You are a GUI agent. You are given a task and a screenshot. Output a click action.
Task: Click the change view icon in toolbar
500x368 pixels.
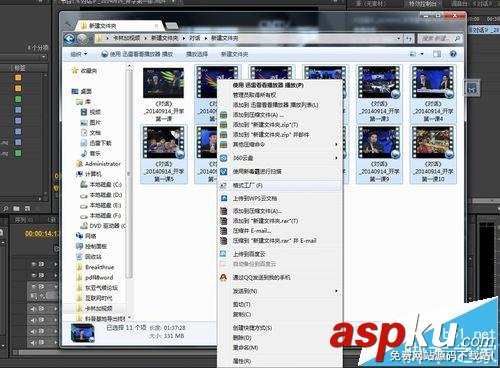413,54
